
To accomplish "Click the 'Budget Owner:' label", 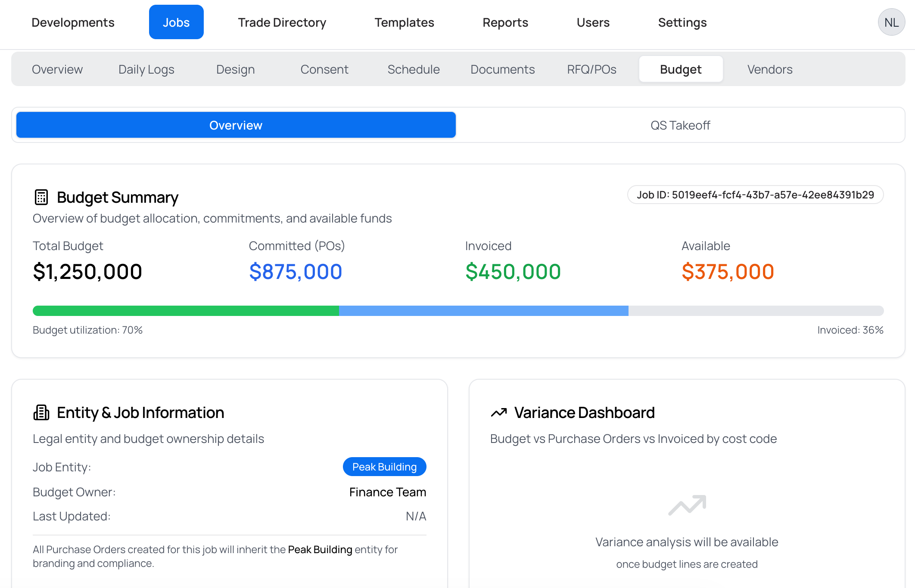I will [x=74, y=492].
